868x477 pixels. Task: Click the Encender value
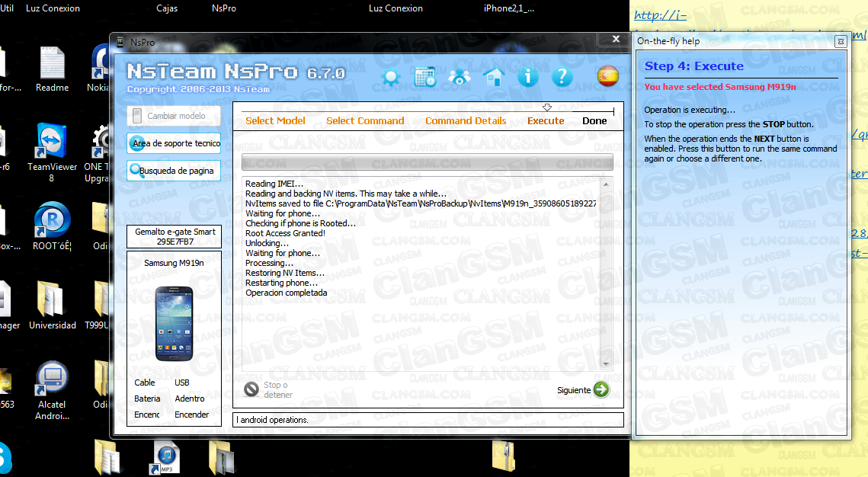pos(191,415)
